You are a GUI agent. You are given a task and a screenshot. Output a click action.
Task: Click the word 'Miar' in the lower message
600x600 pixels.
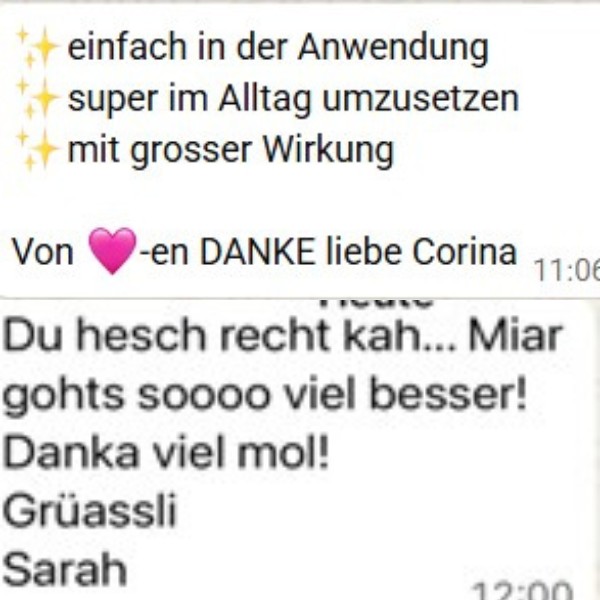click(x=515, y=336)
